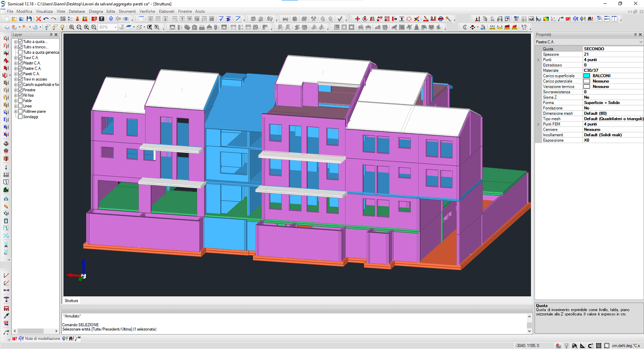Click the yellow light bulb icon
This screenshot has width=644, height=349.
(62, 27)
